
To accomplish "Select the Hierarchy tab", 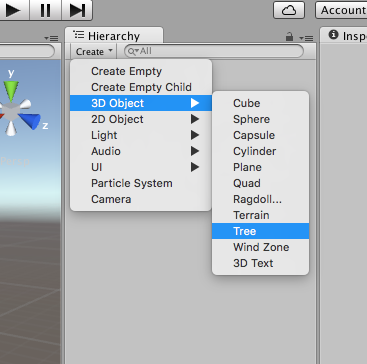I will coord(114,35).
